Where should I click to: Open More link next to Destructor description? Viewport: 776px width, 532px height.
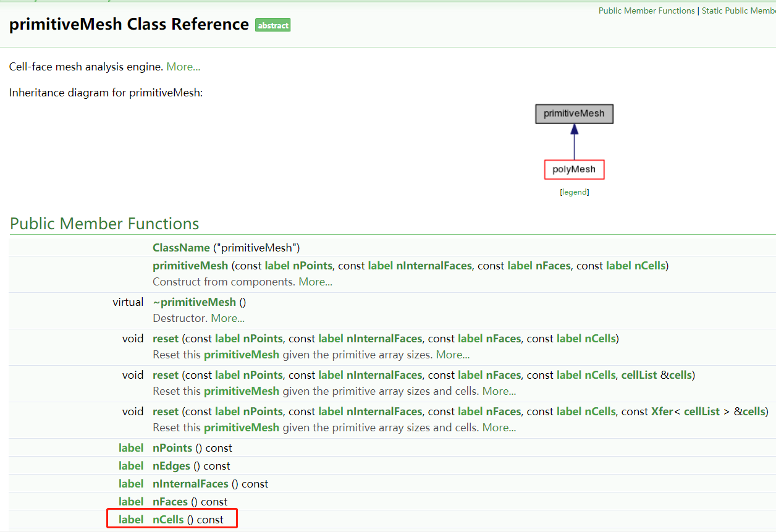click(227, 318)
